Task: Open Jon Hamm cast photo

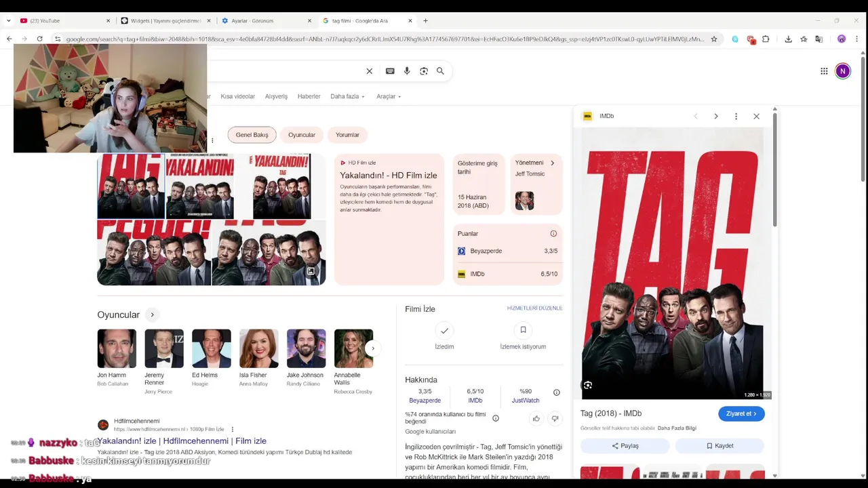Action: [x=117, y=348]
